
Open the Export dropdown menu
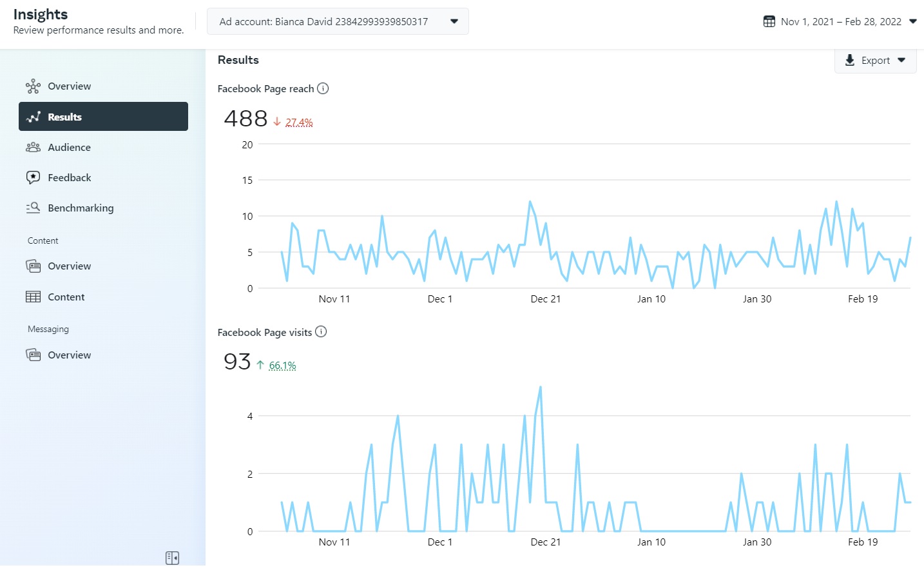point(875,61)
